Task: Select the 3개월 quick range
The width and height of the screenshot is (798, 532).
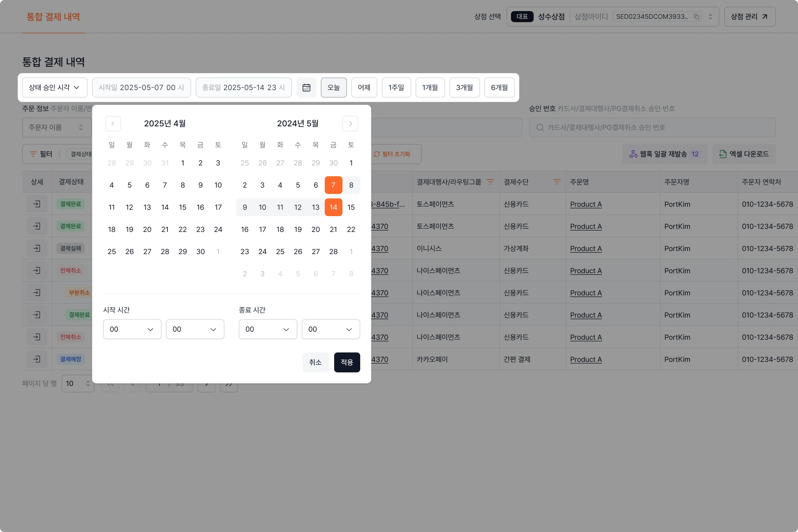Action: click(x=464, y=88)
